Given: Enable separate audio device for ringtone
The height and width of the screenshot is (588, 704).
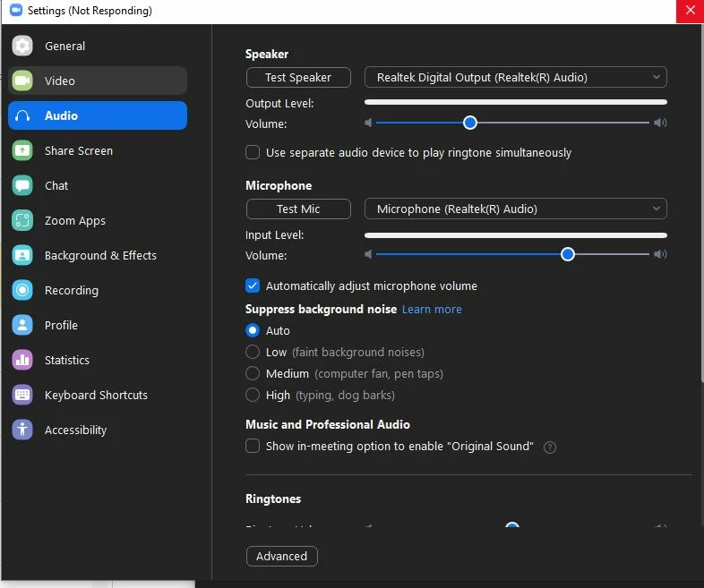Looking at the screenshot, I should pos(253,152).
